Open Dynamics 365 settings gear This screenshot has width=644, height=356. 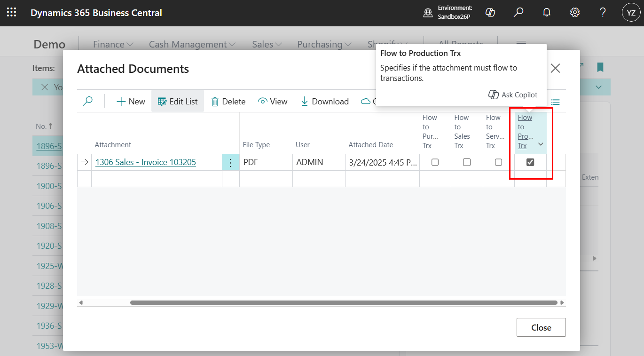point(574,12)
